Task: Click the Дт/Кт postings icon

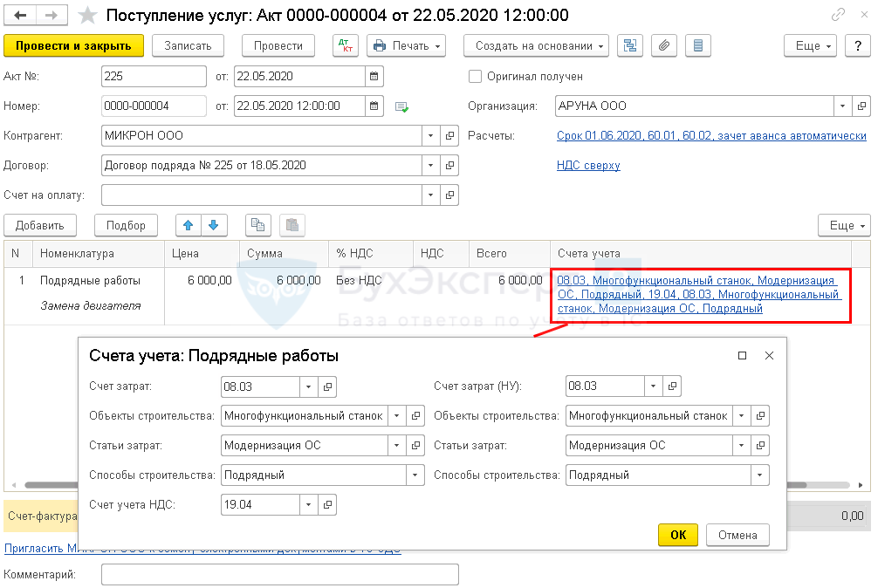Action: tap(346, 45)
